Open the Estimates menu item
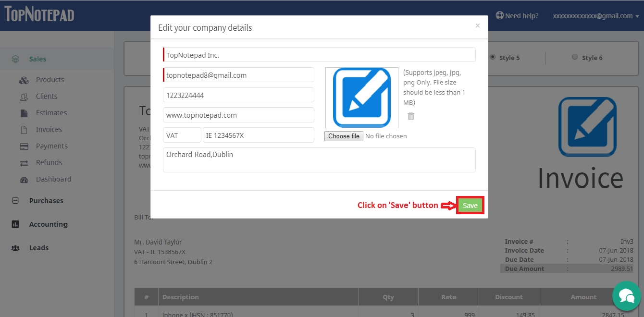Image resolution: width=644 pixels, height=317 pixels. [x=51, y=113]
